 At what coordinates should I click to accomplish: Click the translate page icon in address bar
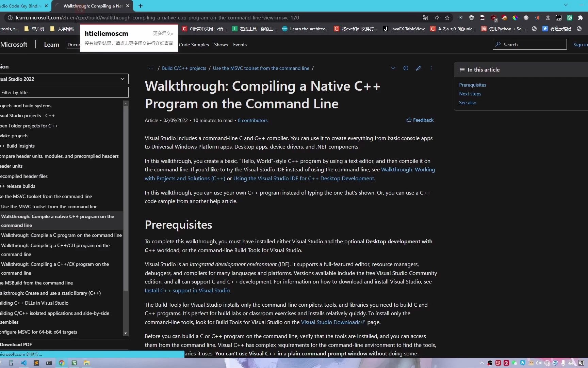click(x=425, y=18)
